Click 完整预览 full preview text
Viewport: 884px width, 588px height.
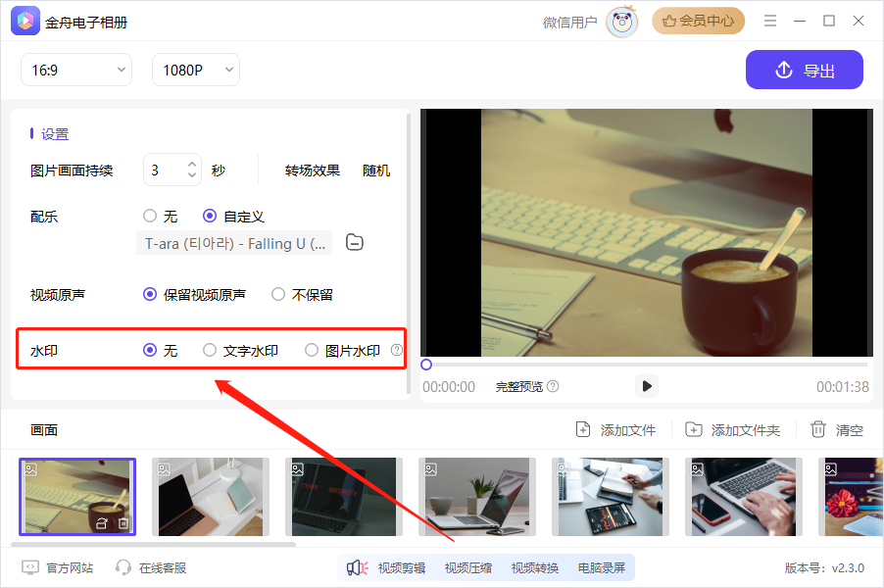(518, 387)
